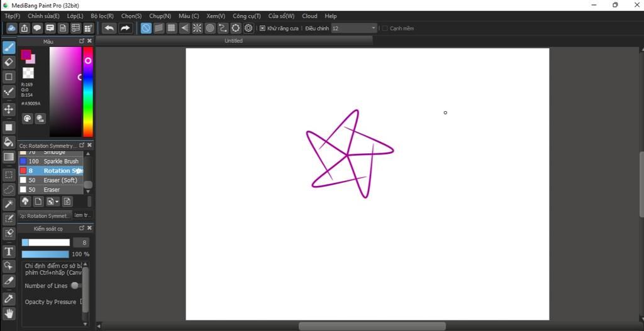
Task: Enable crisscross grid snap
Action: (x=171, y=28)
